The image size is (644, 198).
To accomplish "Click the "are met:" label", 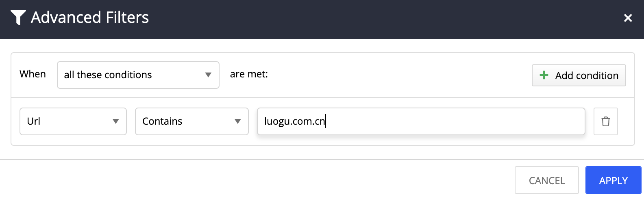I will click(249, 74).
